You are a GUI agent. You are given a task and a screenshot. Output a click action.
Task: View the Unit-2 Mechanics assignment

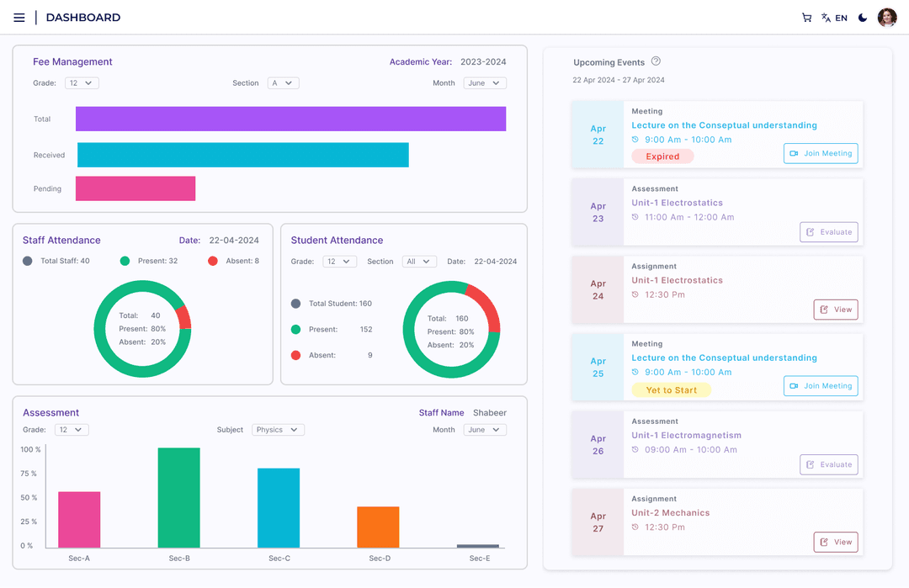coord(835,543)
